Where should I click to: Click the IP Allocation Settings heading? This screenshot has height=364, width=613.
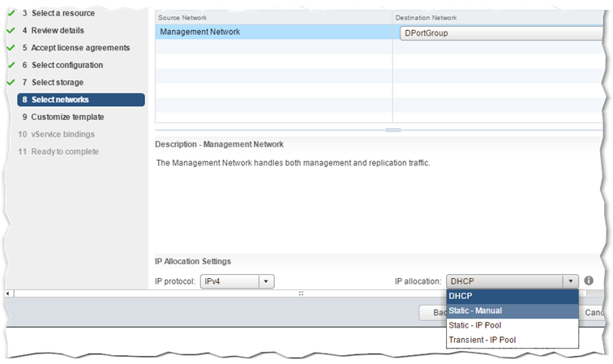[x=193, y=261]
